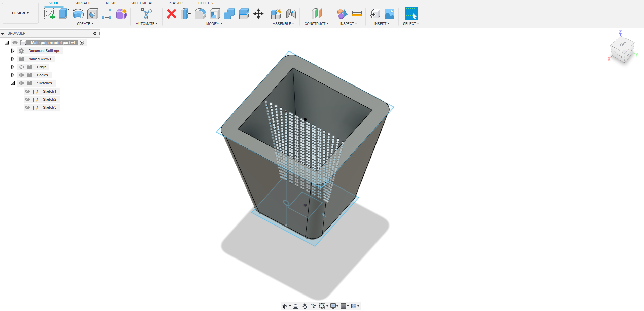Open Display Settings monitor icon
Viewport: 644px width, 311px height.
click(x=333, y=306)
